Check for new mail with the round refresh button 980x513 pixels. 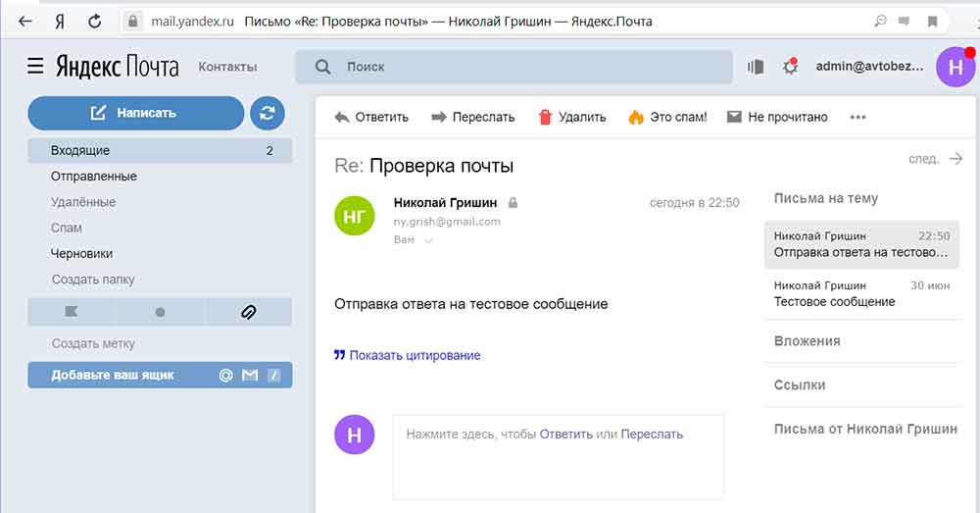(268, 113)
